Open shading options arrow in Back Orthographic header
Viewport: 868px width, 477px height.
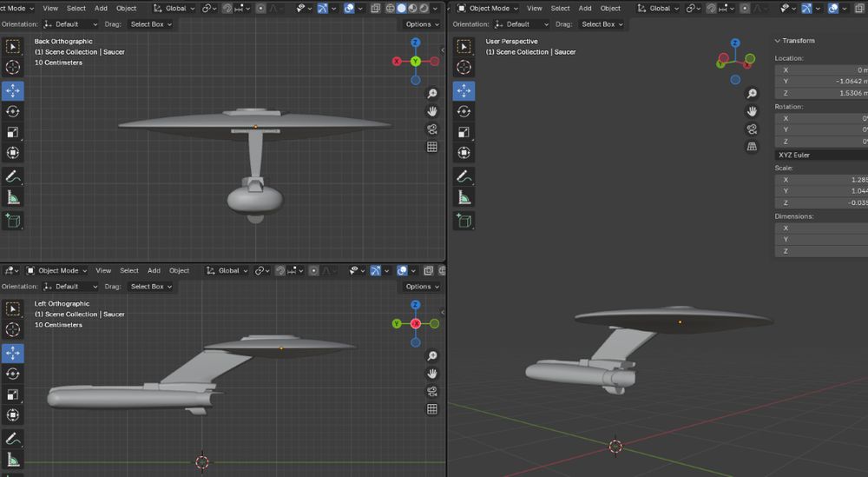[x=436, y=9]
